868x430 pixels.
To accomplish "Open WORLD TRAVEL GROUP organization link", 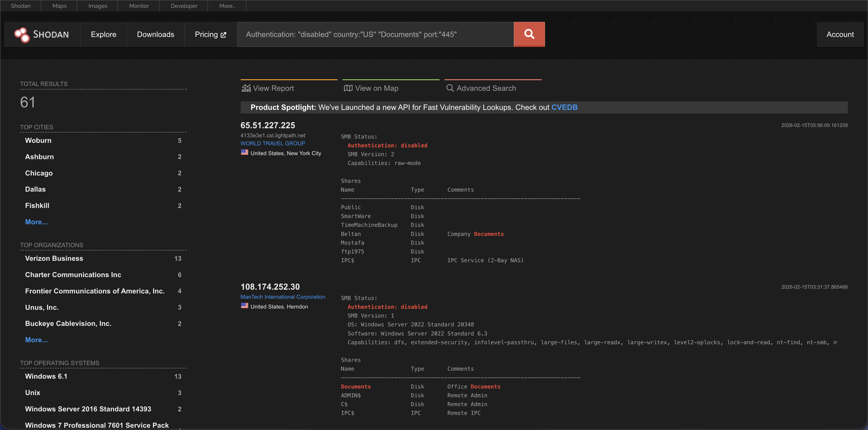I will (273, 143).
